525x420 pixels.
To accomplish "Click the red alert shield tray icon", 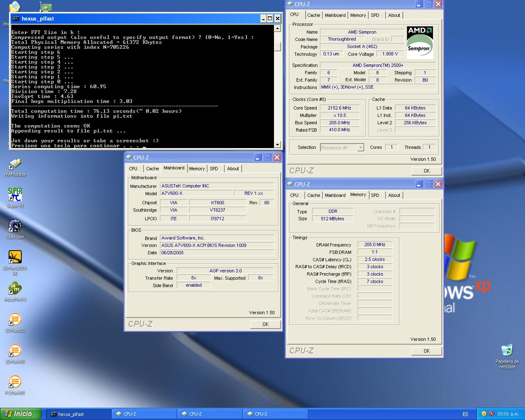I will pyautogui.click(x=491, y=414).
